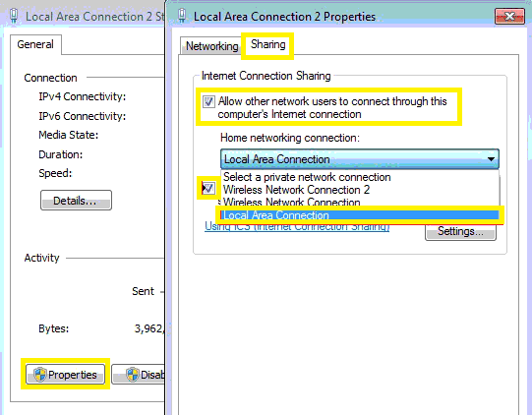Image resolution: width=532 pixels, height=415 pixels.
Task: Choose Wireless Network Connection 2 from list
Action: coord(297,190)
